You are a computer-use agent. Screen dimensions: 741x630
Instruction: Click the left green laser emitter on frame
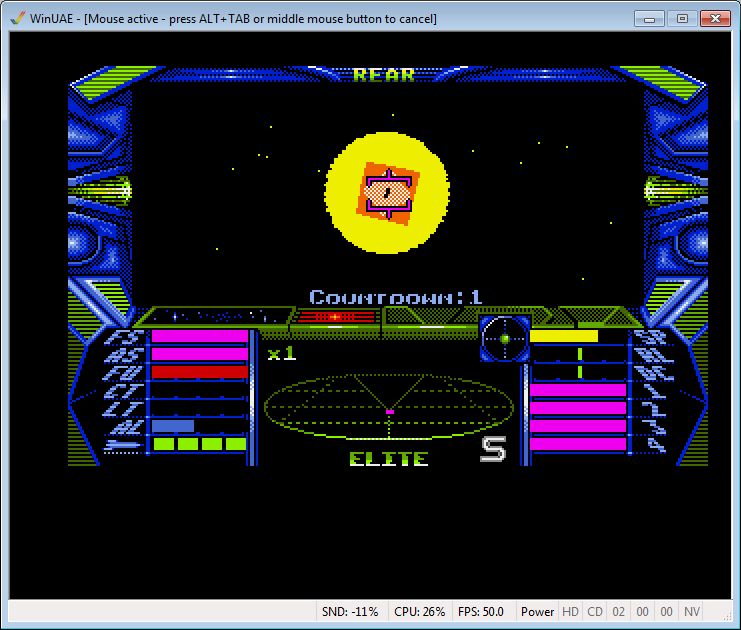tap(101, 191)
